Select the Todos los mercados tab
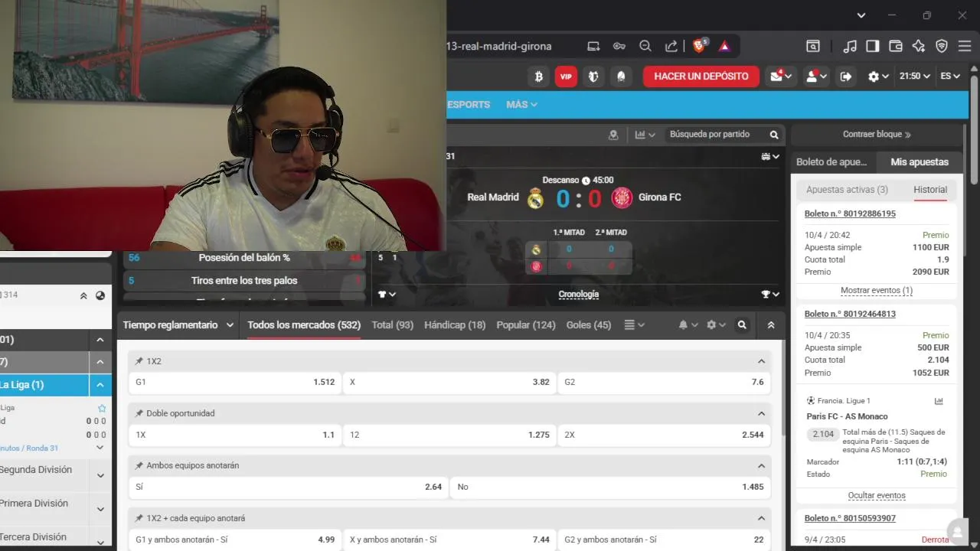 pyautogui.click(x=304, y=325)
